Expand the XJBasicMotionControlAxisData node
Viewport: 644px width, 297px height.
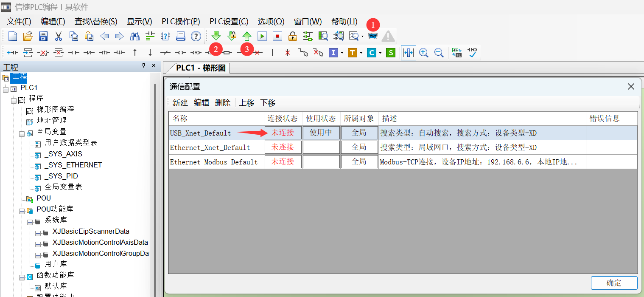[38, 244]
